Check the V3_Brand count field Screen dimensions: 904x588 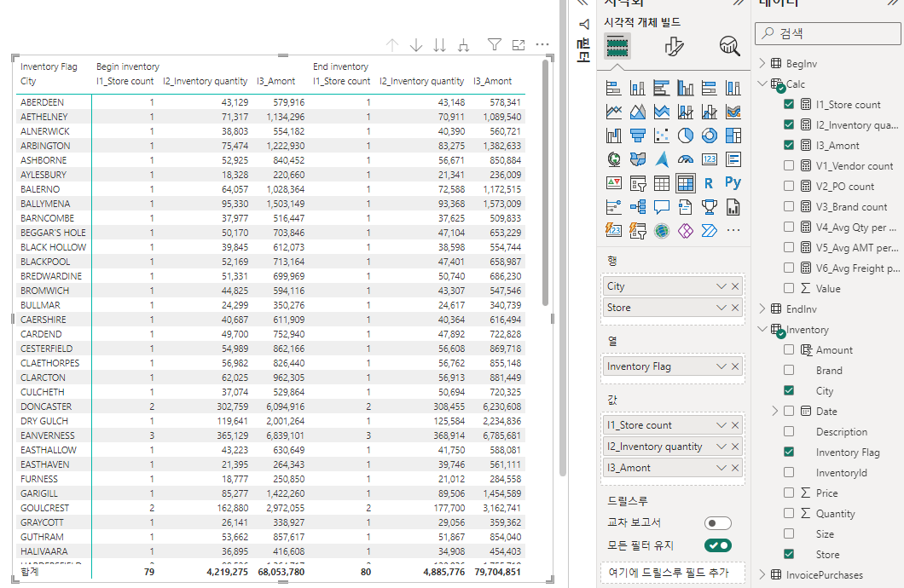point(789,206)
